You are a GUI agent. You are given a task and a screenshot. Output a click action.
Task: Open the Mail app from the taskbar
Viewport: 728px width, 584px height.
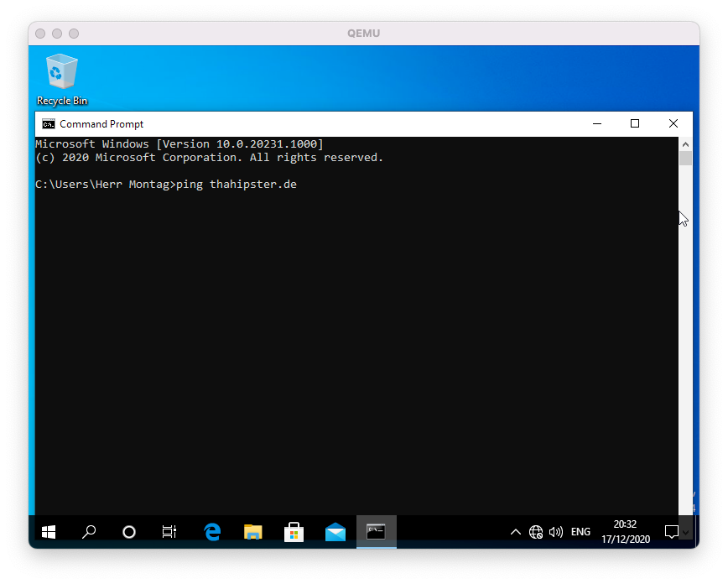[x=335, y=532]
